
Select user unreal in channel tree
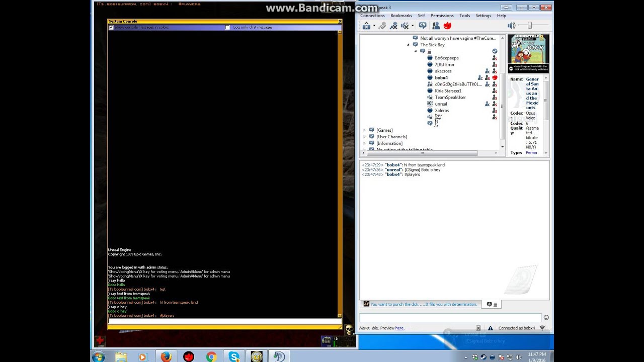tap(441, 104)
